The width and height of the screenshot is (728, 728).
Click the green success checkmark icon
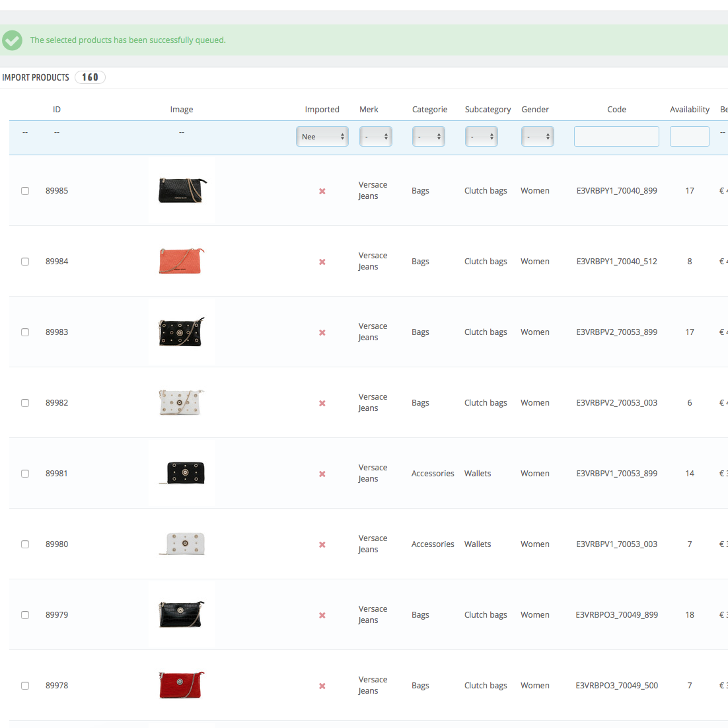coord(12,40)
